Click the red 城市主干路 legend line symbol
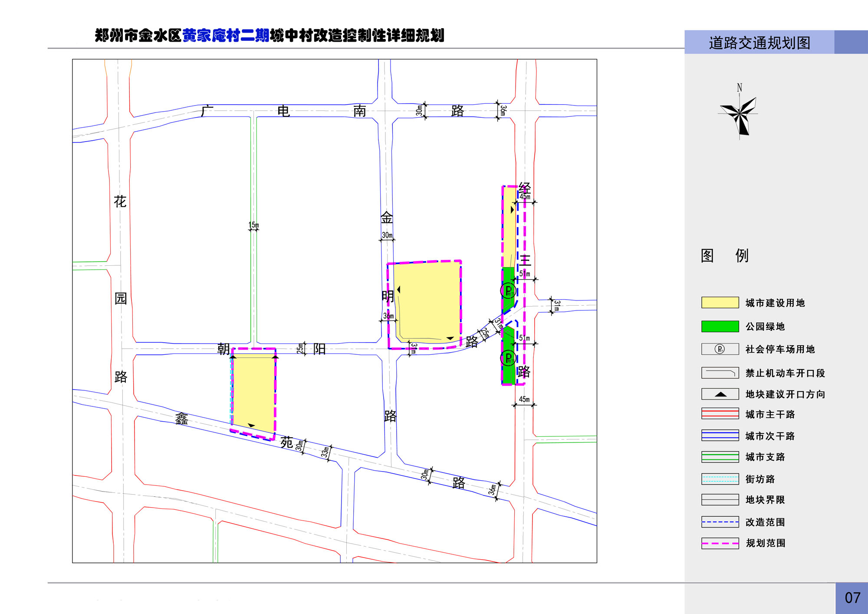Screen dimensions: 868x614 tap(720, 413)
